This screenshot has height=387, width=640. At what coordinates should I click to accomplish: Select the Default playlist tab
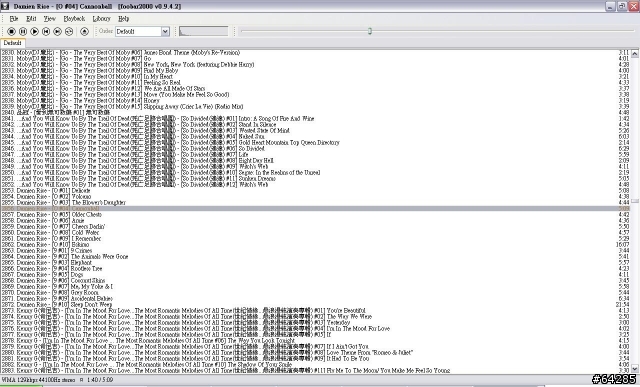coord(13,43)
